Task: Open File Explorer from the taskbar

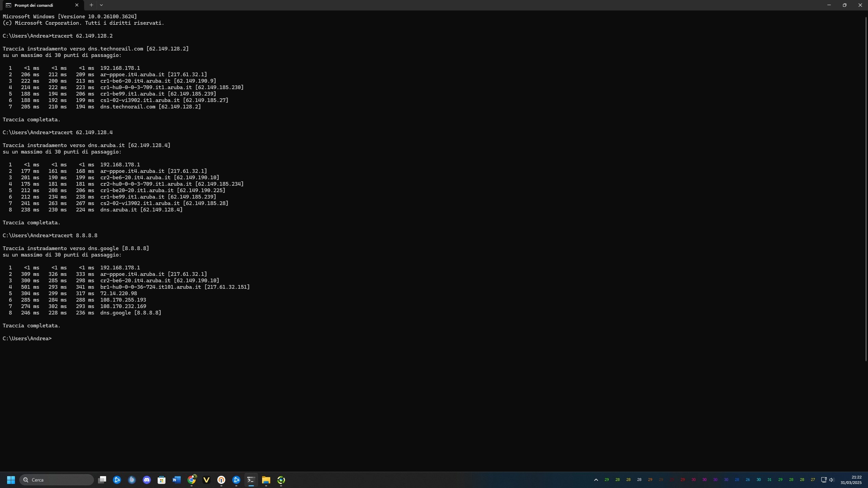Action: (x=266, y=480)
